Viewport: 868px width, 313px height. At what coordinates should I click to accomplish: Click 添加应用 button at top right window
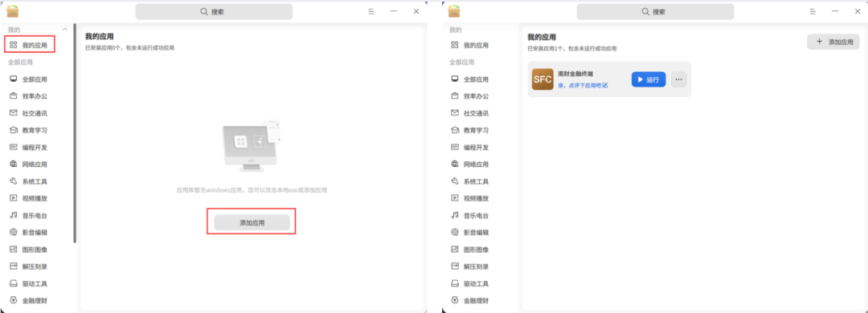pyautogui.click(x=833, y=42)
